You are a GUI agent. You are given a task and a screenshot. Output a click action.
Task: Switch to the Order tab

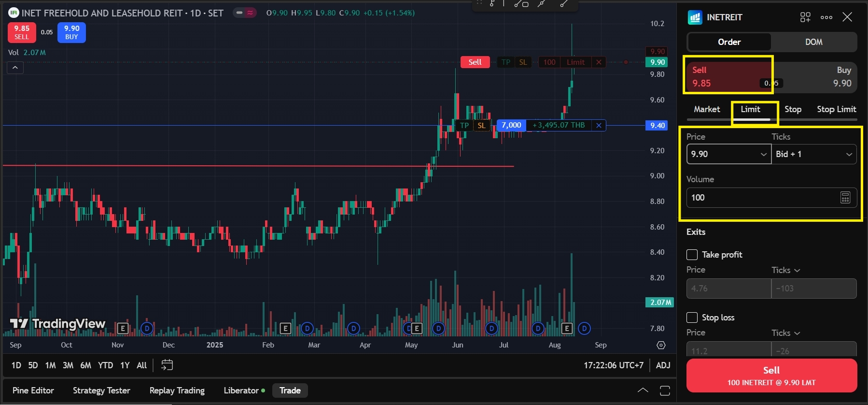pyautogui.click(x=729, y=42)
